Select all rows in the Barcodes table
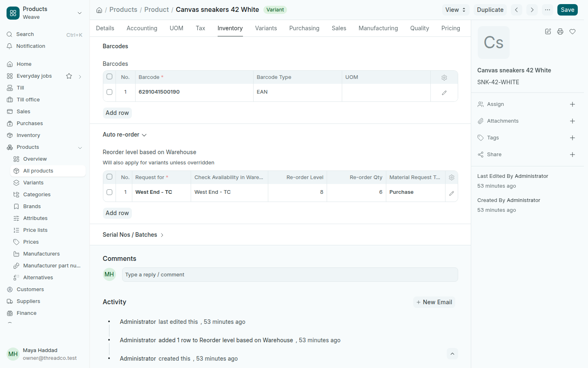The height and width of the screenshot is (368, 588). (109, 76)
